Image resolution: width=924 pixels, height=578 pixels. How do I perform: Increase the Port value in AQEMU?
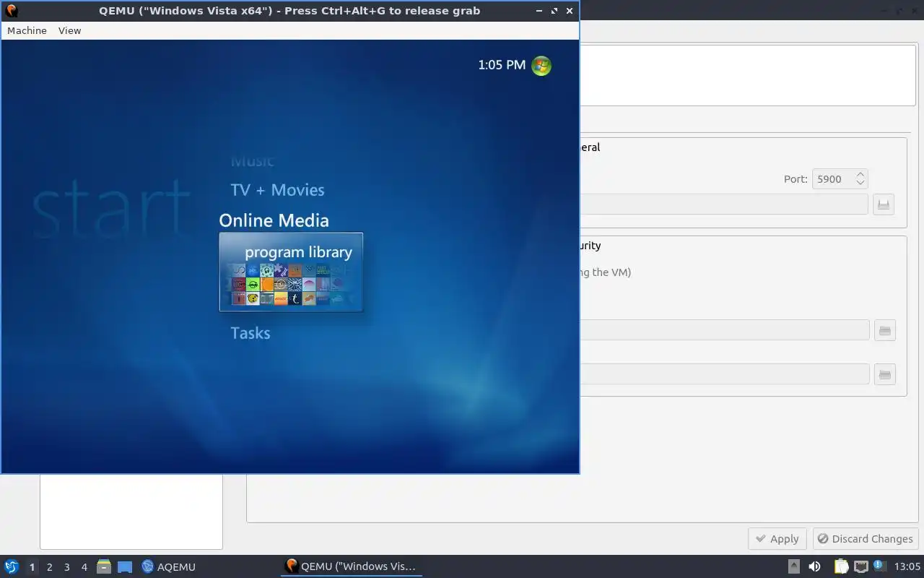pyautogui.click(x=860, y=175)
